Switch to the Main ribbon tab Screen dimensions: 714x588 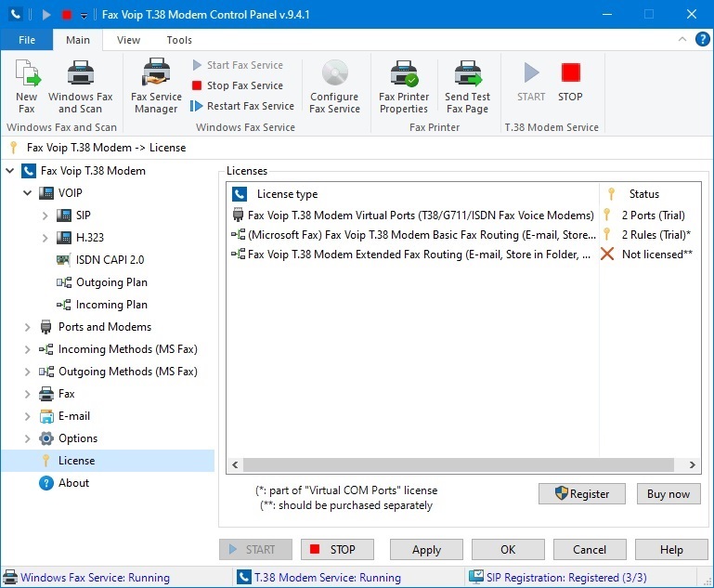78,40
